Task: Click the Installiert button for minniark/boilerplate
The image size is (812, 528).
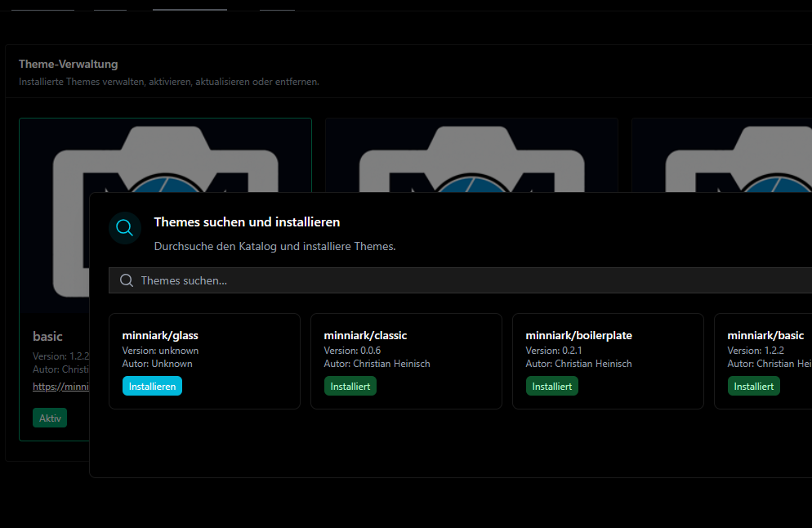Action: pos(551,385)
